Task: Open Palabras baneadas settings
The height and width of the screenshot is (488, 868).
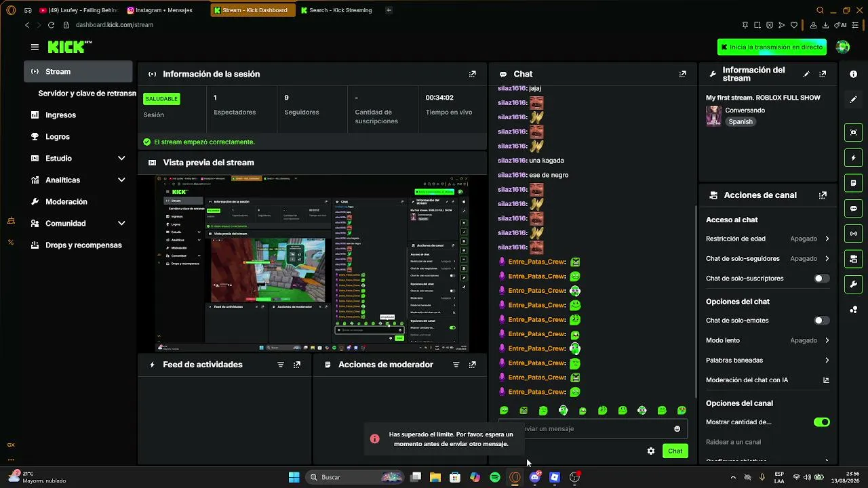Action: [768, 361]
